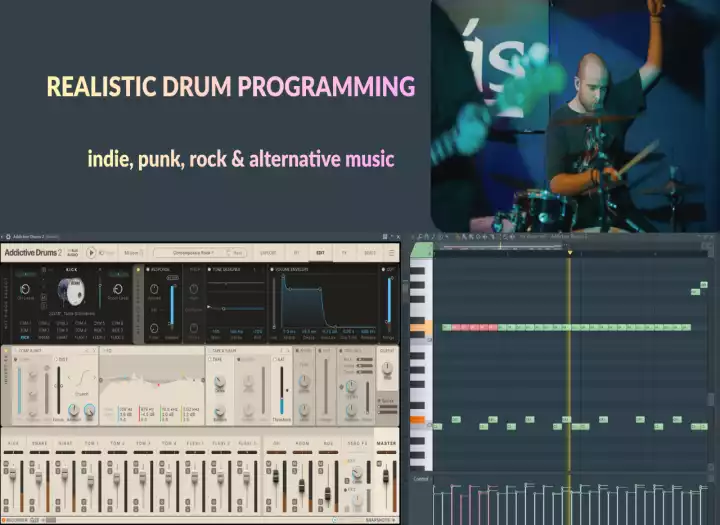Click the play button in Addictive Drums header
Image resolution: width=720 pixels, height=525 pixels.
coord(91,253)
